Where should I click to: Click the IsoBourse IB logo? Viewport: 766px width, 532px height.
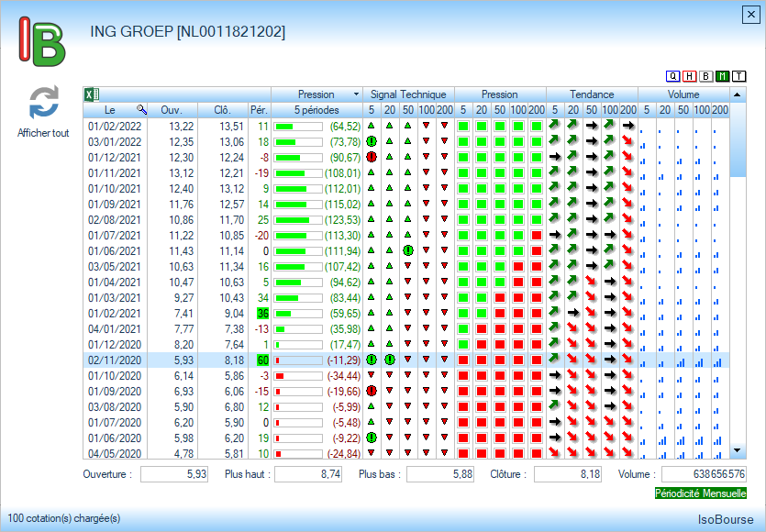42,41
